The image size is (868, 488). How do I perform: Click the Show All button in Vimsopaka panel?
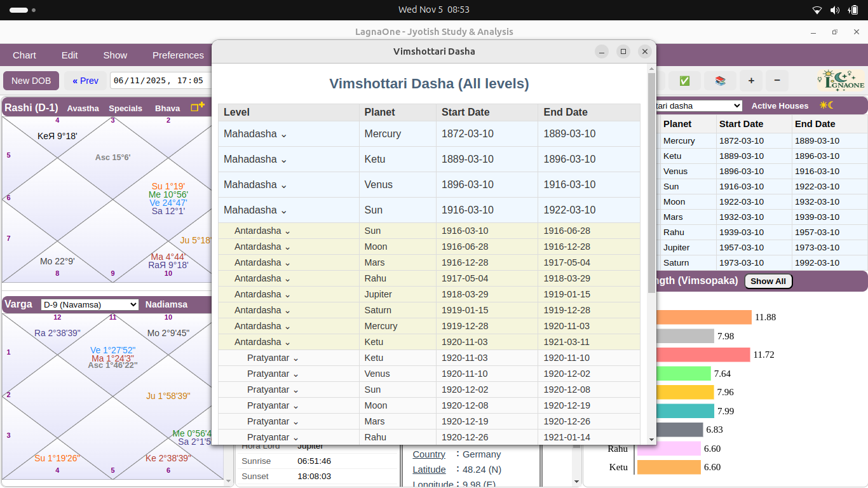click(768, 281)
